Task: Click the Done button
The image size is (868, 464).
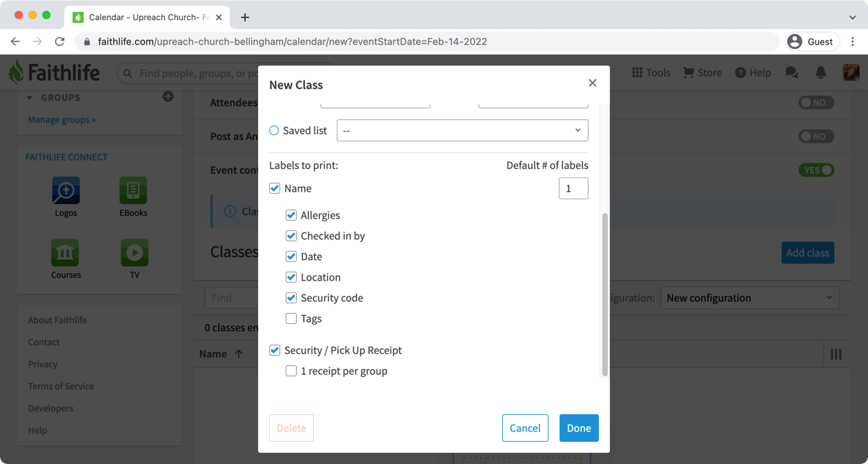Action: pos(578,428)
